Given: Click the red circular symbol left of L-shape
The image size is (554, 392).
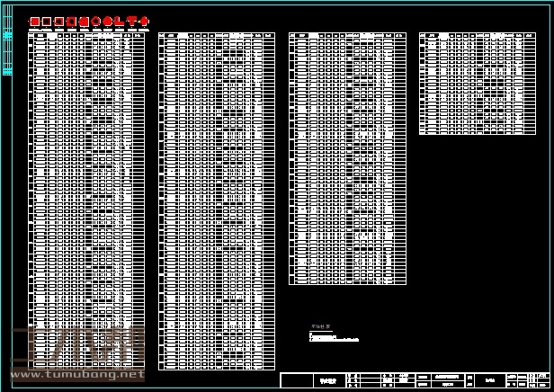Looking at the screenshot, I should pos(107,22).
